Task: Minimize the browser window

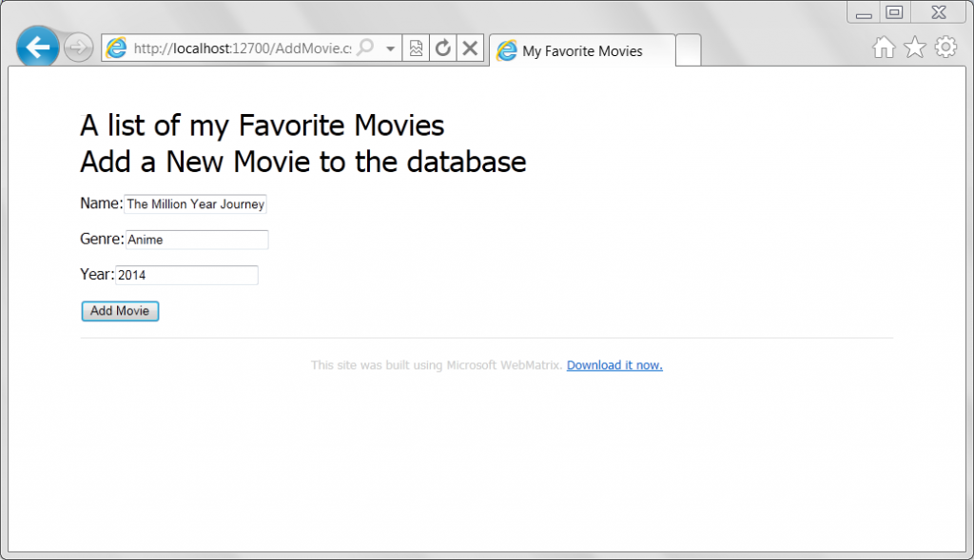Action: pos(864,12)
